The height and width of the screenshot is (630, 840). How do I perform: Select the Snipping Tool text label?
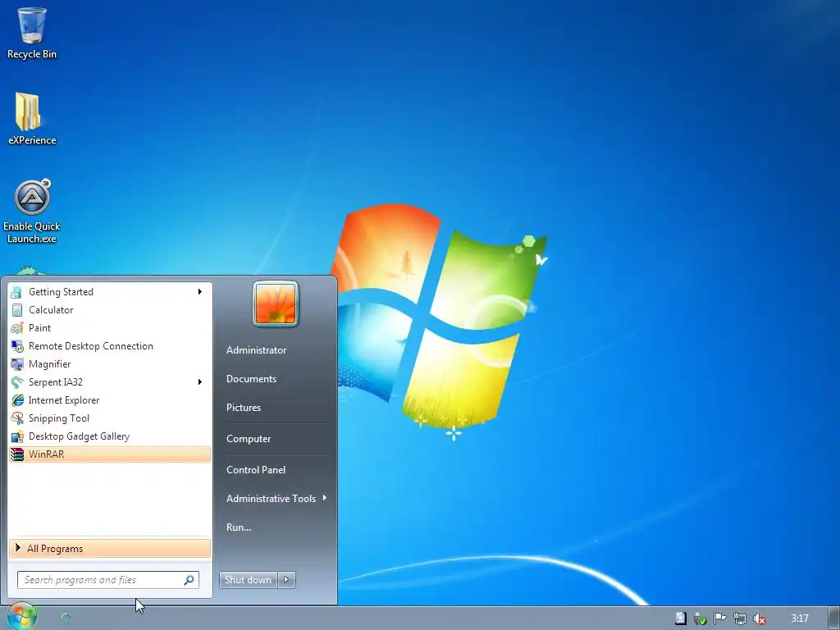coord(59,418)
